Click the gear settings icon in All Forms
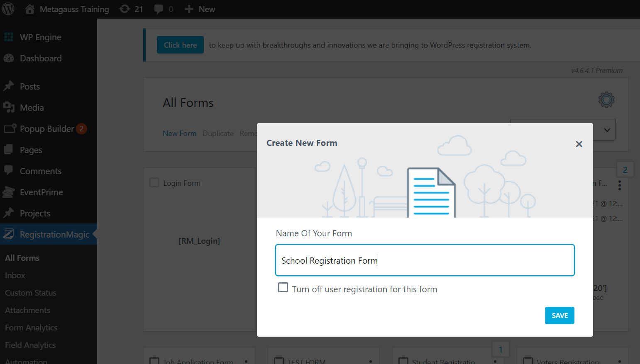The image size is (640, 364). coord(606,100)
